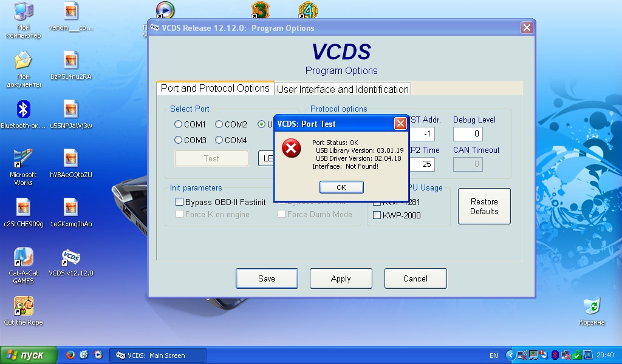Click the Apply button
The height and width of the screenshot is (364, 622).
[341, 278]
